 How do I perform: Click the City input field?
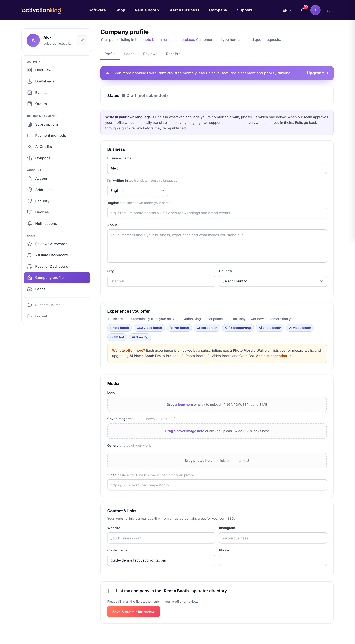161,281
